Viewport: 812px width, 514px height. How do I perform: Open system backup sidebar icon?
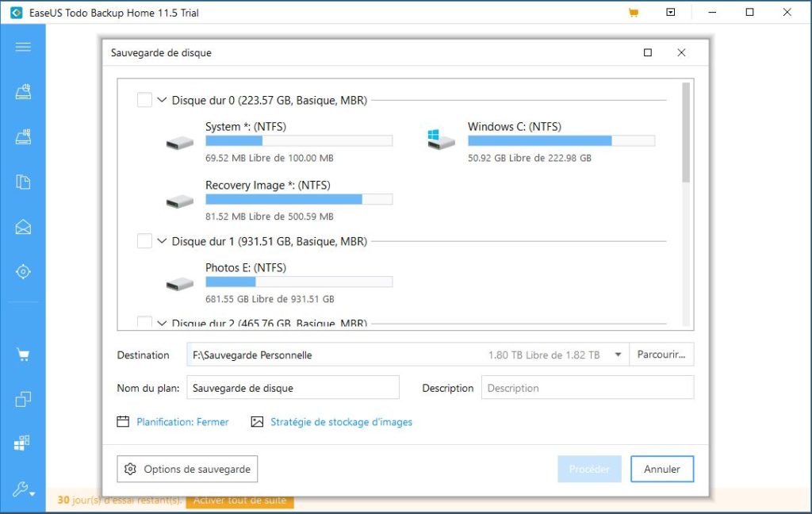coord(23,136)
